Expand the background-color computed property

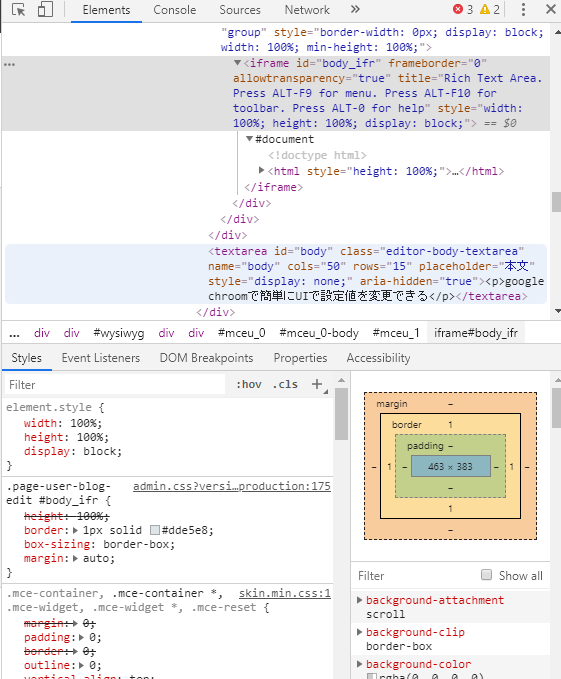[x=359, y=664]
